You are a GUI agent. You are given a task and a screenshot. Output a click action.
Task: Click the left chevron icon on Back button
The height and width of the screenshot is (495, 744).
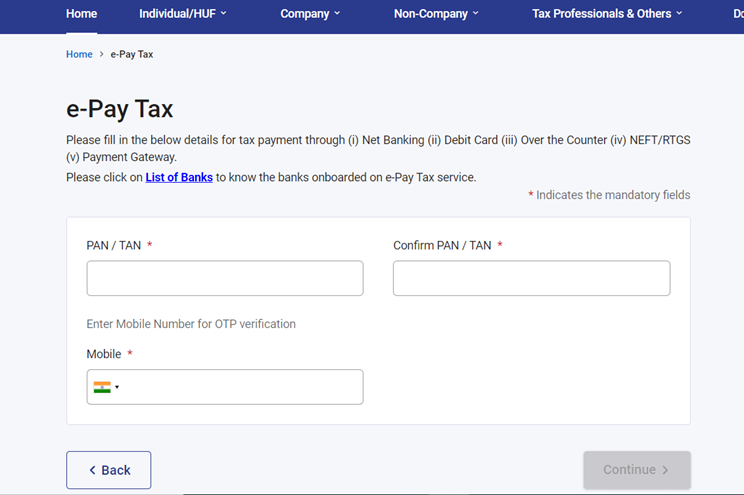[92, 470]
